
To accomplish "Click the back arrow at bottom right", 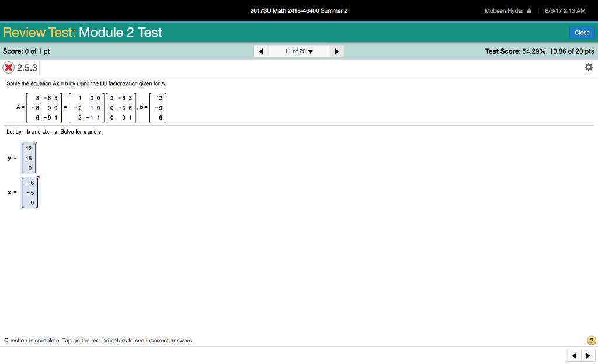I will point(574,355).
